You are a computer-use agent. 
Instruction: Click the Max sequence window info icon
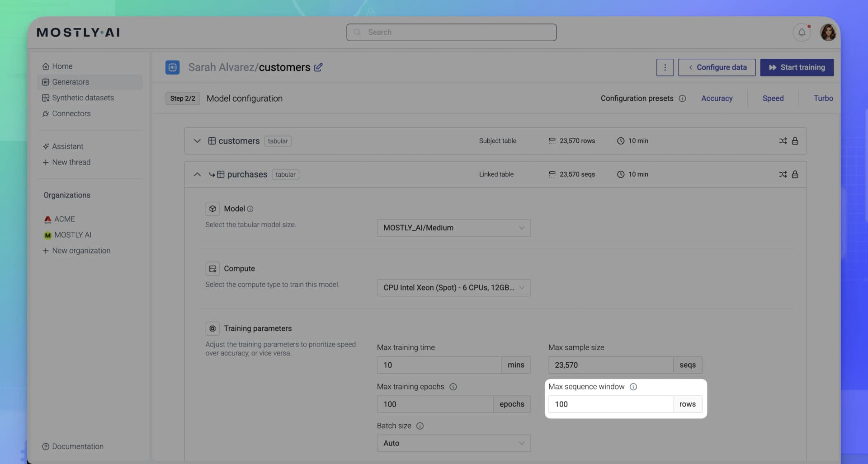[633, 386]
